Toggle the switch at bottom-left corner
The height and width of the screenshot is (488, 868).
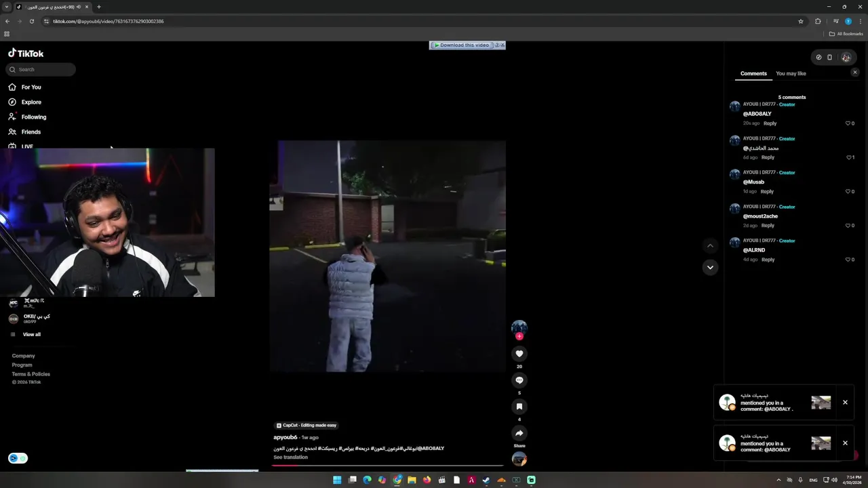coord(18,458)
